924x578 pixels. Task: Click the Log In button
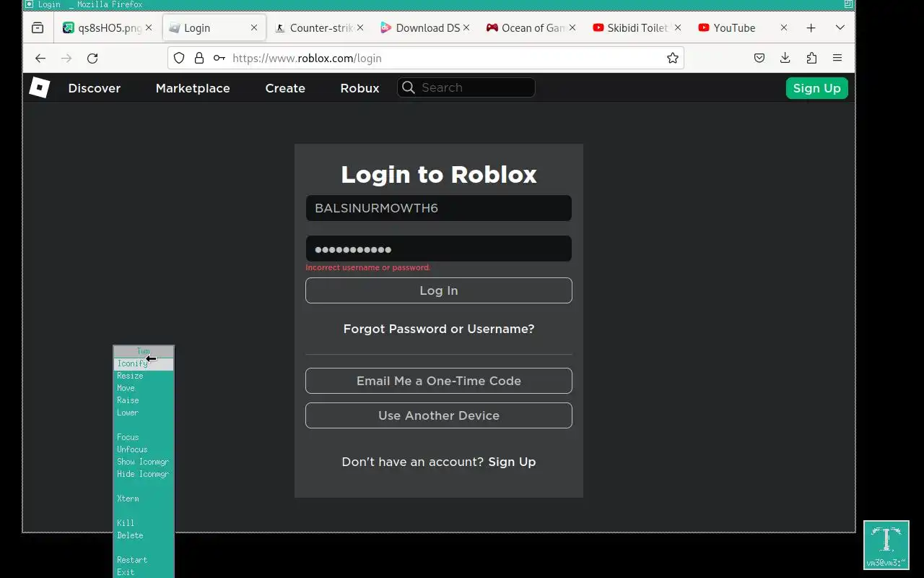click(x=439, y=290)
